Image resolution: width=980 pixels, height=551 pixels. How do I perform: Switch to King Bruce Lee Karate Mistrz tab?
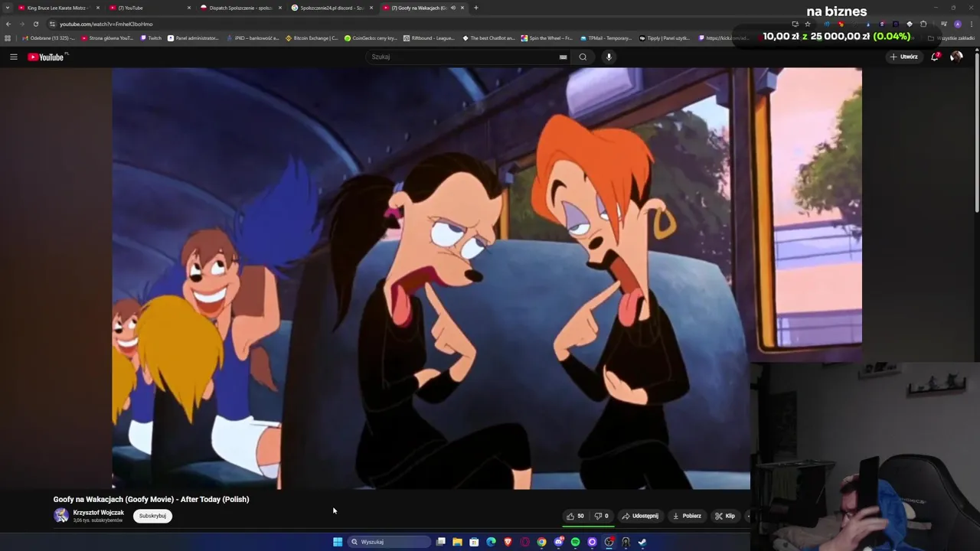pos(58,8)
